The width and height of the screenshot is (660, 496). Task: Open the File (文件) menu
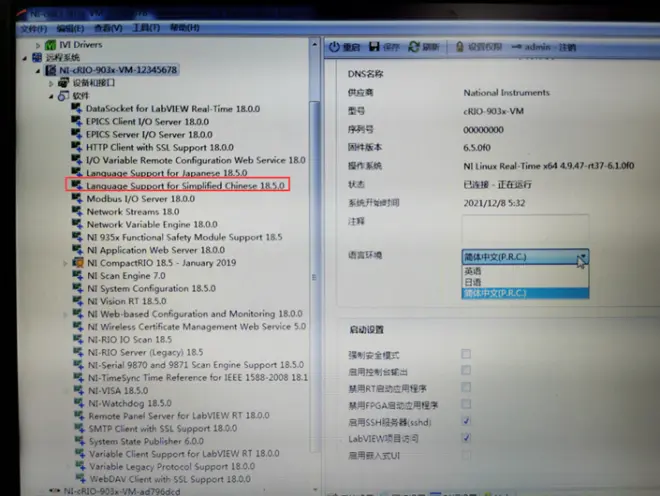pos(34,29)
